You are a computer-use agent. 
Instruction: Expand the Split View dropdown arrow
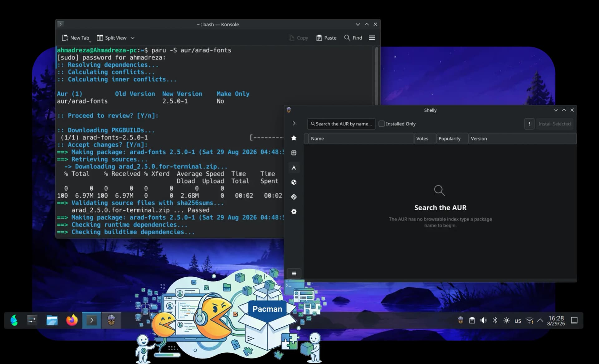(x=133, y=38)
